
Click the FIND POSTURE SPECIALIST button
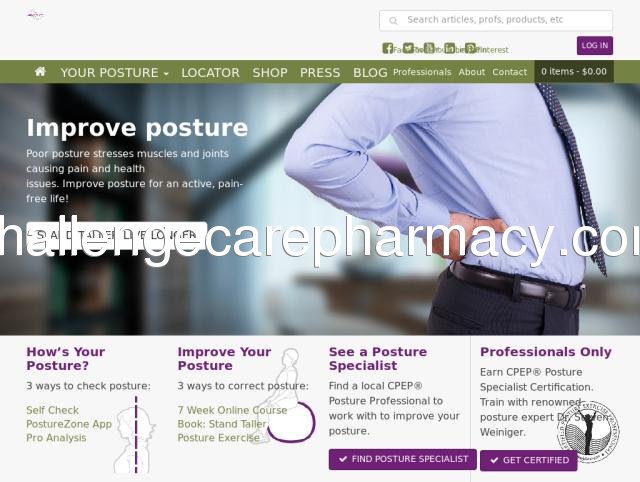[x=402, y=459]
